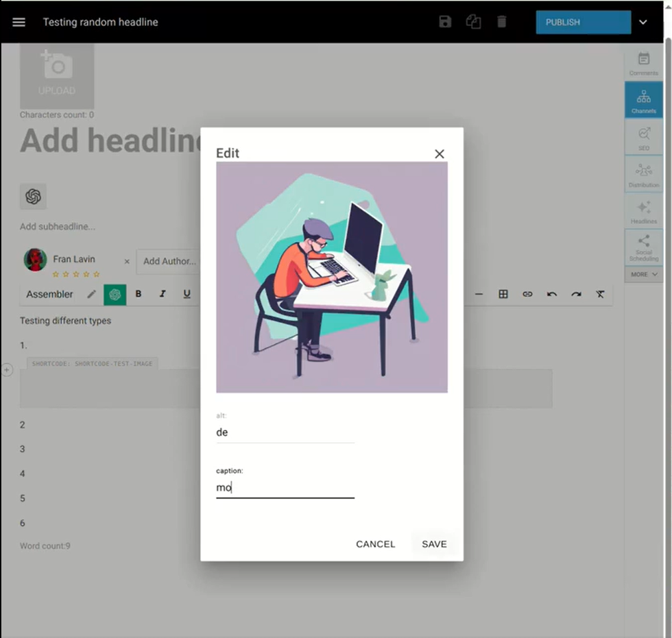The width and height of the screenshot is (672, 638).
Task: Toggle bold text formatting
Action: [139, 294]
